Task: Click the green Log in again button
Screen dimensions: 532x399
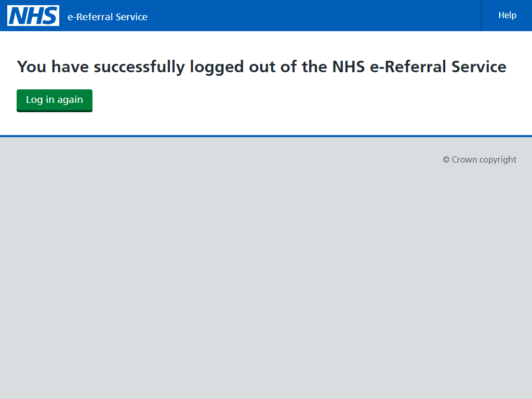Action: [55, 100]
